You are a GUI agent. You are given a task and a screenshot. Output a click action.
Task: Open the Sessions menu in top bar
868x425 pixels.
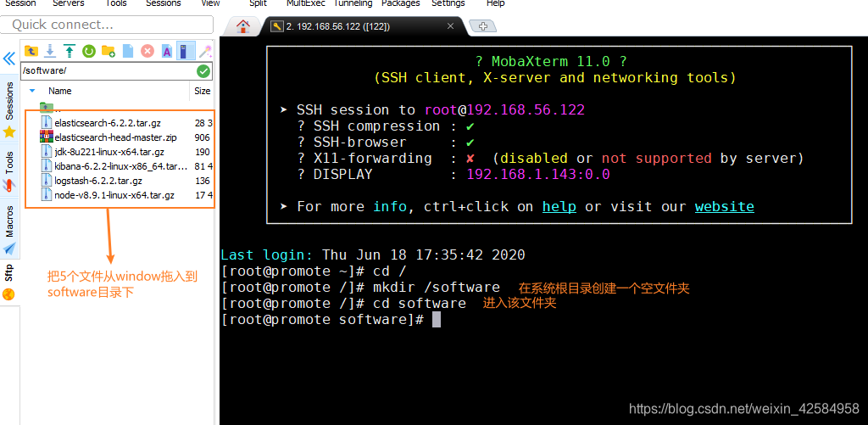coord(164,3)
